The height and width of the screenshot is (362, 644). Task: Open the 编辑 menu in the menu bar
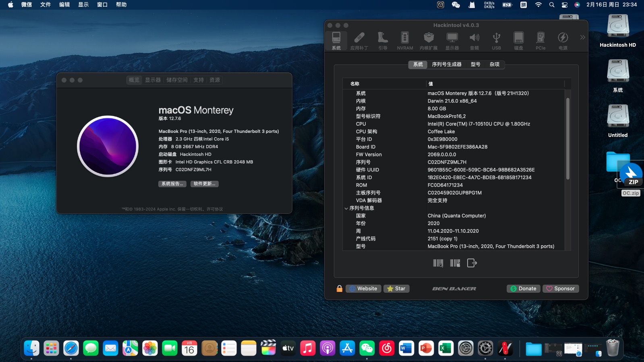[x=64, y=5]
